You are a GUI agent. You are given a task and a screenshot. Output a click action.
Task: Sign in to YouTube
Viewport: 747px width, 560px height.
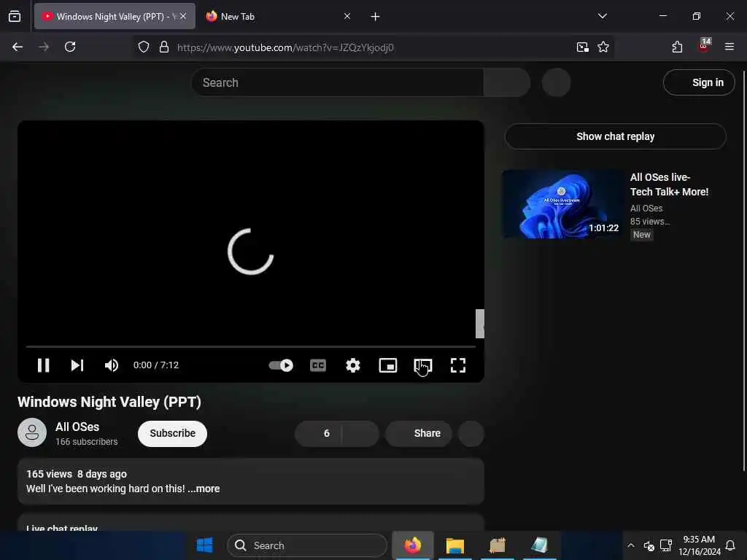[x=699, y=82]
